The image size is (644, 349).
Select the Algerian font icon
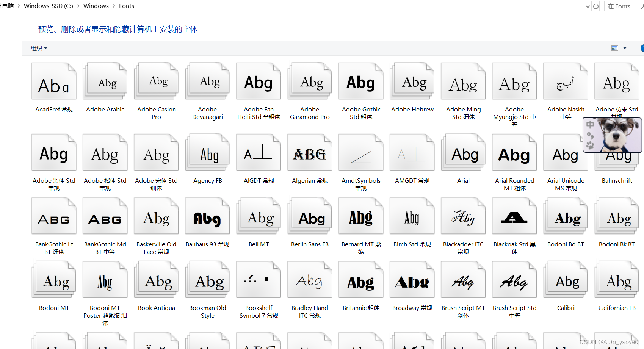(310, 152)
